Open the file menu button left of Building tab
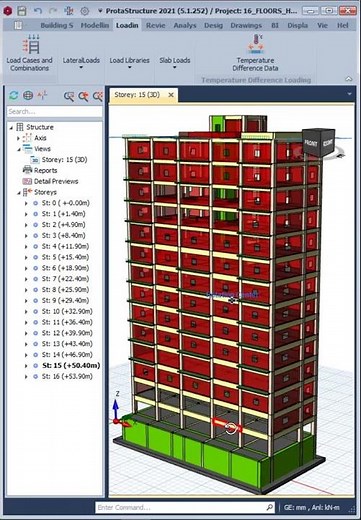This screenshot has height=520, width=361. 18,25
